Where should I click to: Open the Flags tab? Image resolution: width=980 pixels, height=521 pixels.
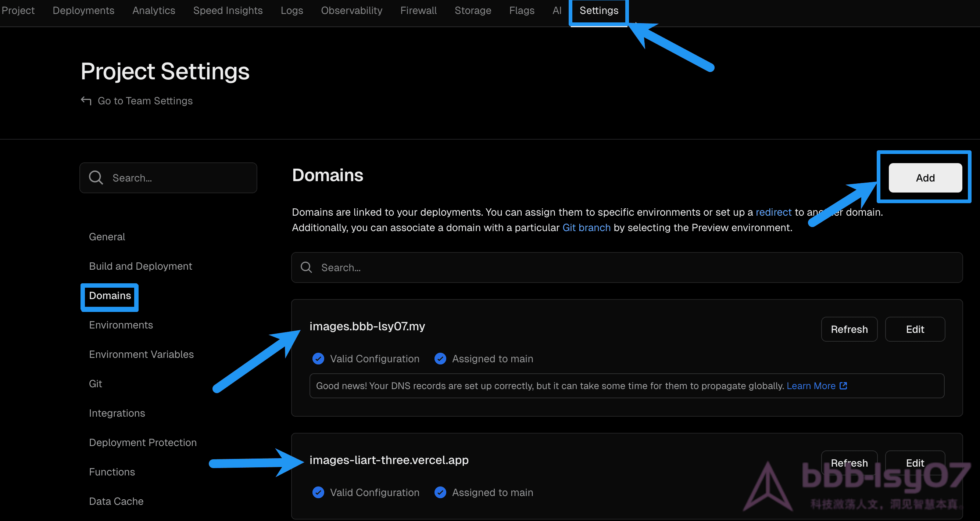[x=522, y=10]
